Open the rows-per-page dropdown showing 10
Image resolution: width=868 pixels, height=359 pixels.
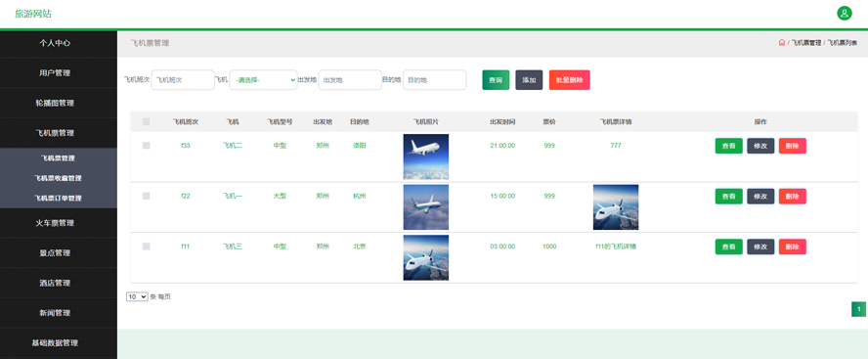pos(137,296)
